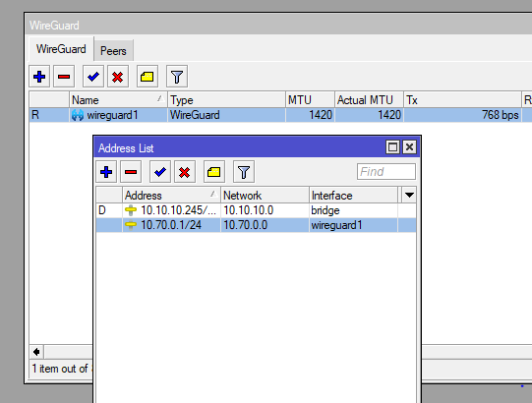
Task: Click network value 10.10.10.0
Action: tap(249, 210)
